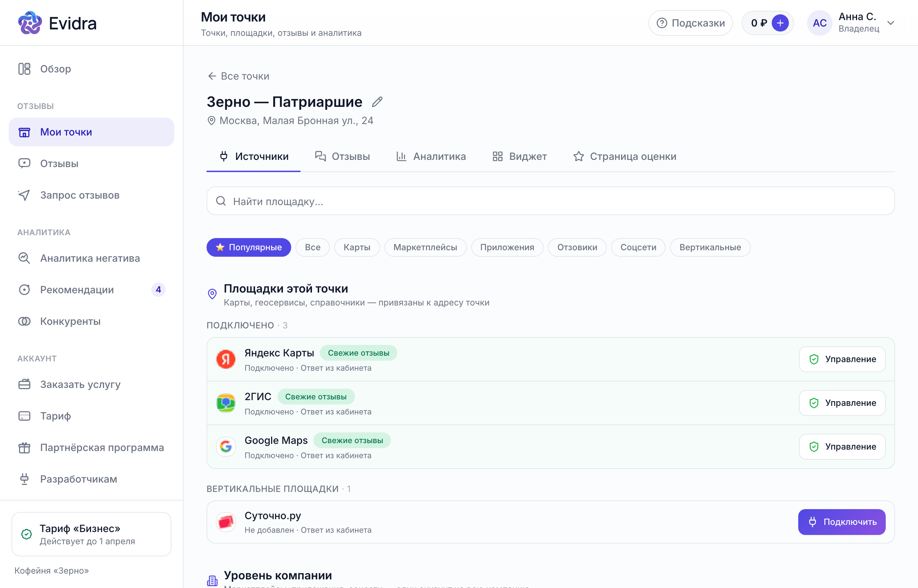Open Управление for Яндекс Карты

pos(842,359)
